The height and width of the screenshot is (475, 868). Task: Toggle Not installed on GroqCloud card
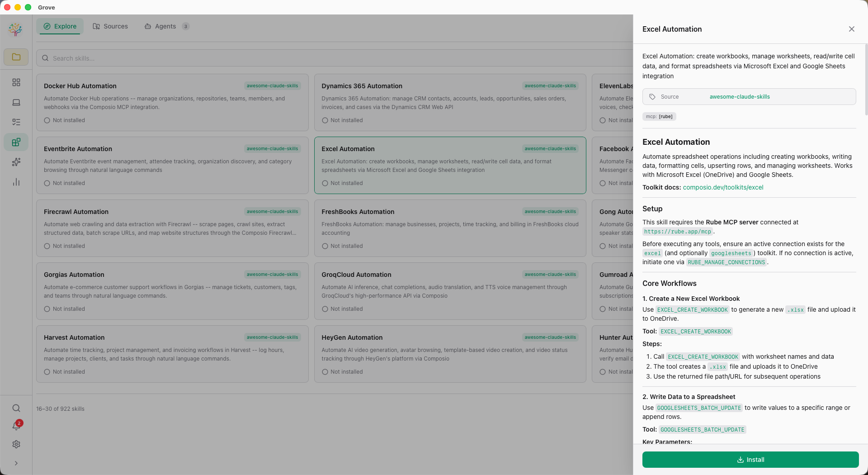click(342, 309)
